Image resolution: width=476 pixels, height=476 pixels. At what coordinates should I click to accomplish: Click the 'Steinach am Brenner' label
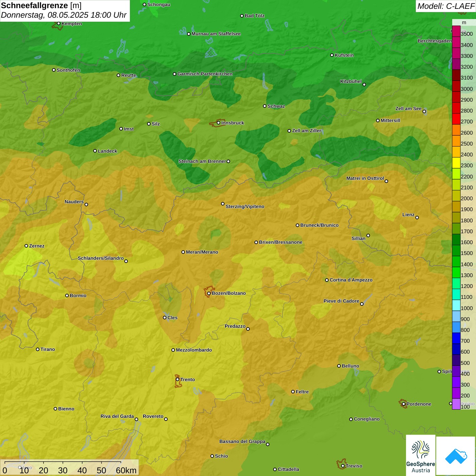(x=202, y=161)
